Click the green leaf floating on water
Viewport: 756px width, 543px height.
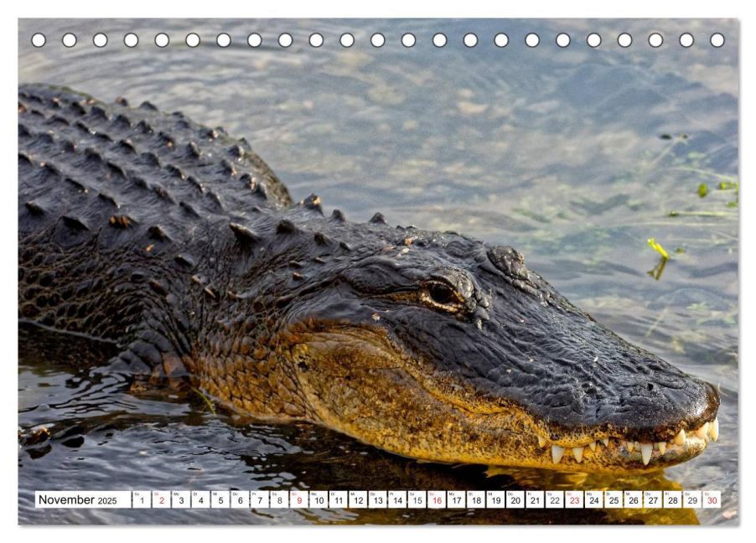(x=658, y=249)
